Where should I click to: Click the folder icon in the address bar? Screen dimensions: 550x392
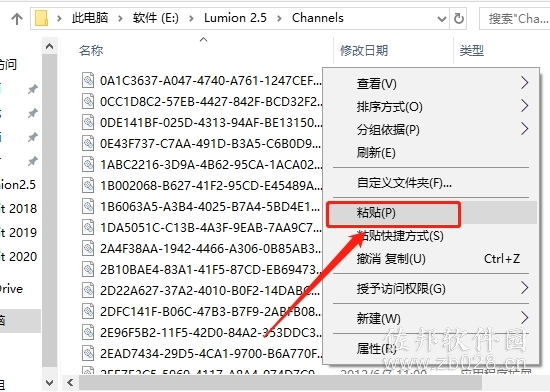[x=41, y=18]
